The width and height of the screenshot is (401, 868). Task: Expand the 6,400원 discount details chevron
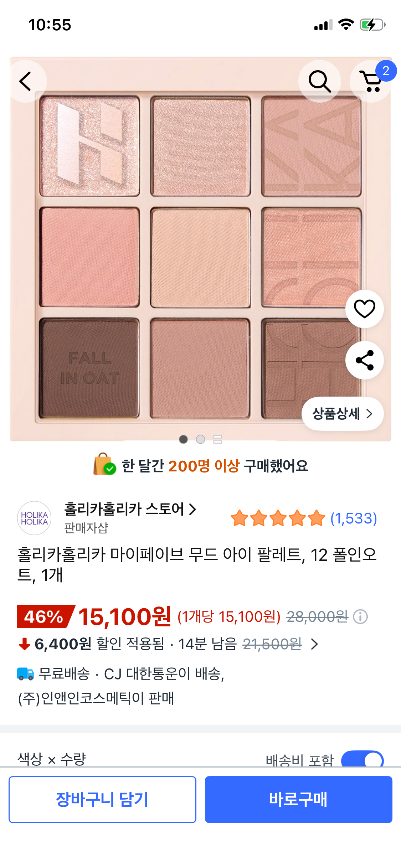(314, 644)
